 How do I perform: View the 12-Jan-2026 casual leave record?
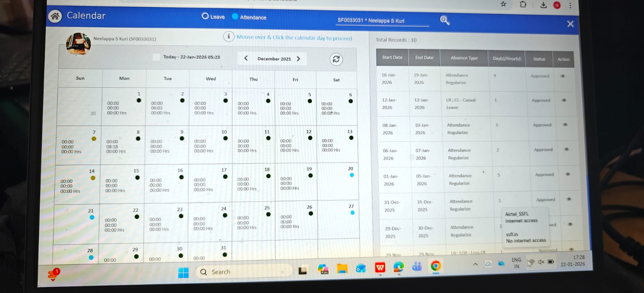coord(564,100)
